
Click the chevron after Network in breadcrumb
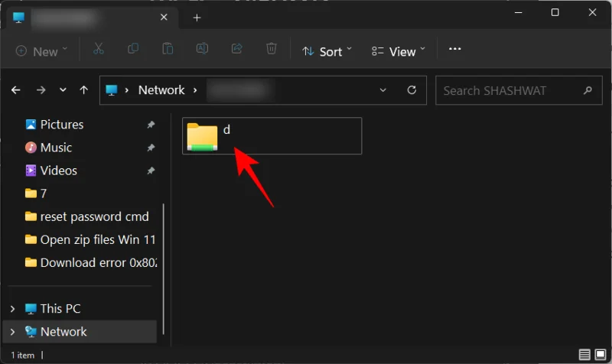[x=195, y=90]
